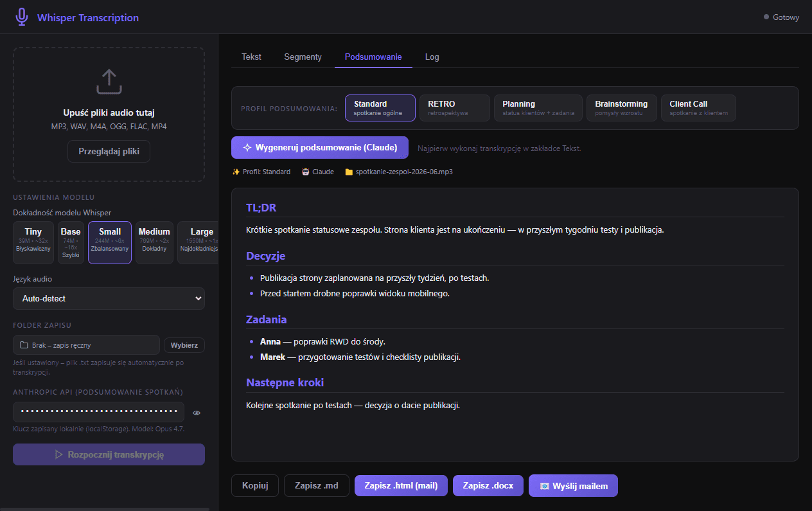812x511 pixels.
Task: Choose the Standard summary profile
Action: click(x=380, y=108)
